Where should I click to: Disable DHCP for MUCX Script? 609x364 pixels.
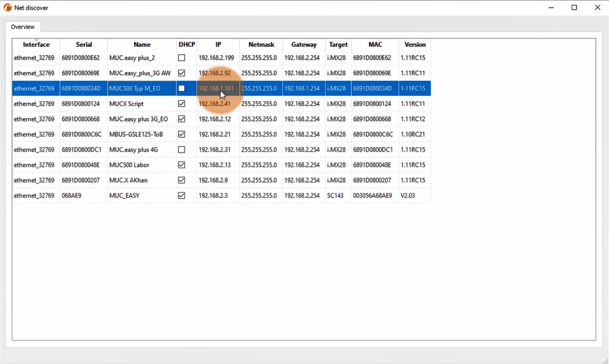click(x=181, y=104)
